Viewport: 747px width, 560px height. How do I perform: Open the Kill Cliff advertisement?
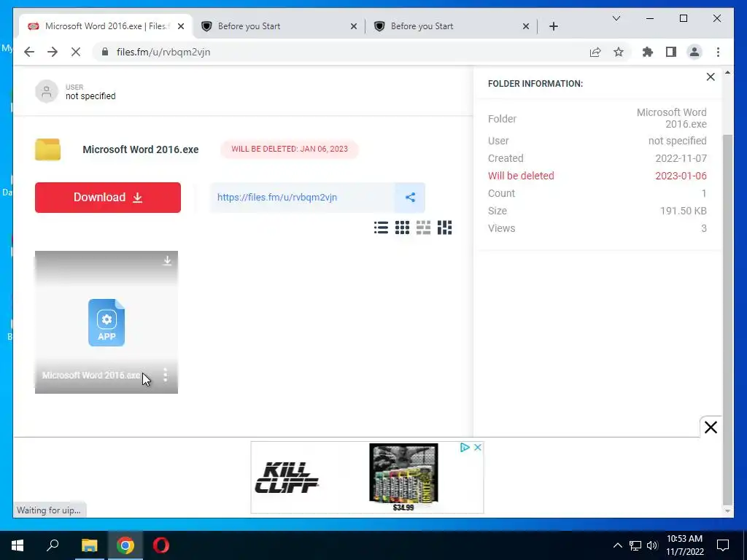(x=367, y=477)
